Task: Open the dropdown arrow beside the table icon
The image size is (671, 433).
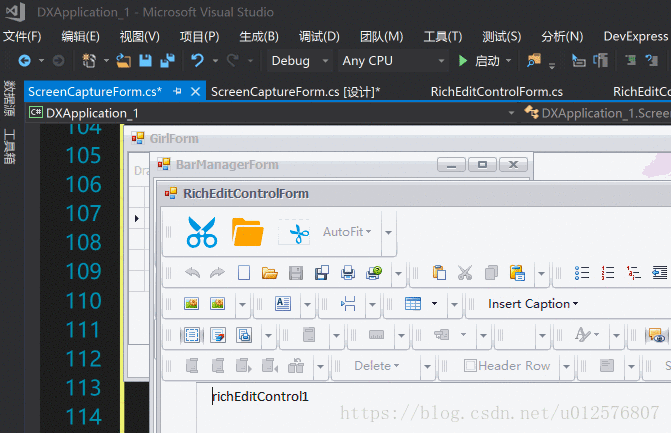Action: point(434,304)
